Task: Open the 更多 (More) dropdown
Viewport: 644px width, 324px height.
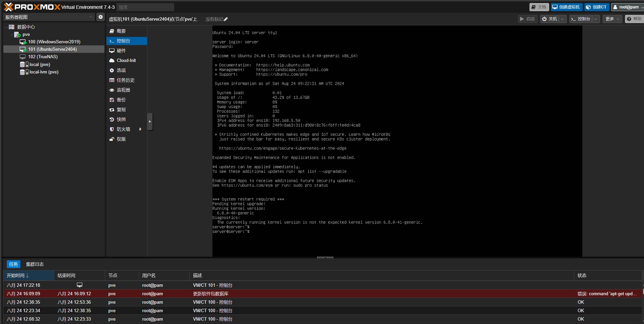Action: tap(612, 19)
